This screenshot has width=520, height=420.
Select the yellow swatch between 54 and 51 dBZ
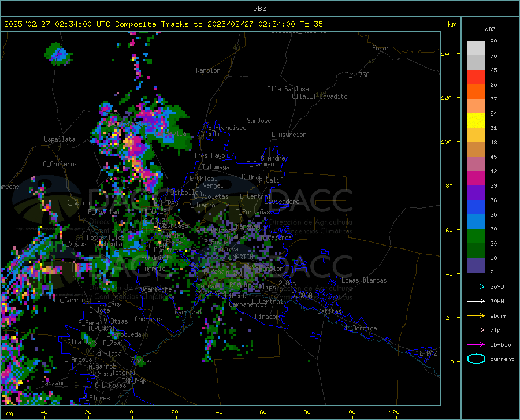point(476,121)
